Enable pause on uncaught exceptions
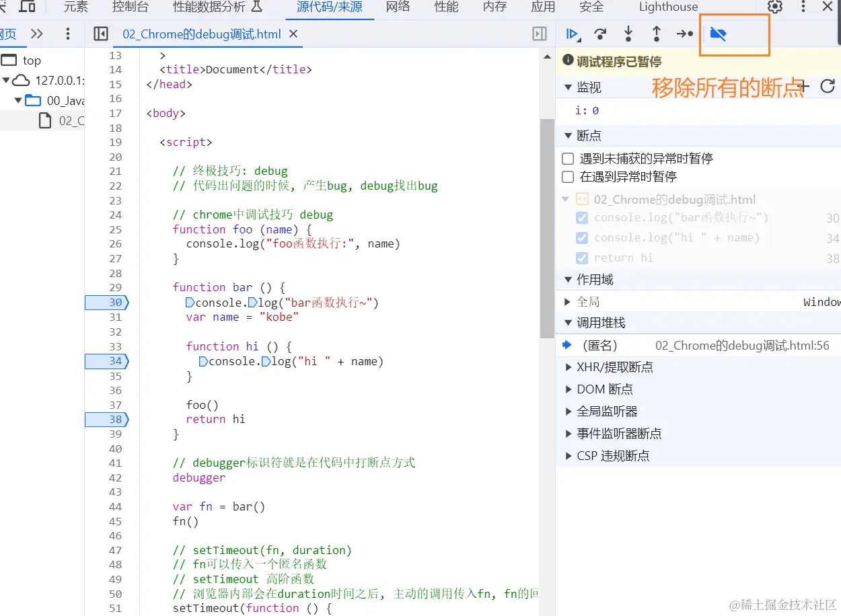Image resolution: width=841 pixels, height=616 pixels. (568, 159)
